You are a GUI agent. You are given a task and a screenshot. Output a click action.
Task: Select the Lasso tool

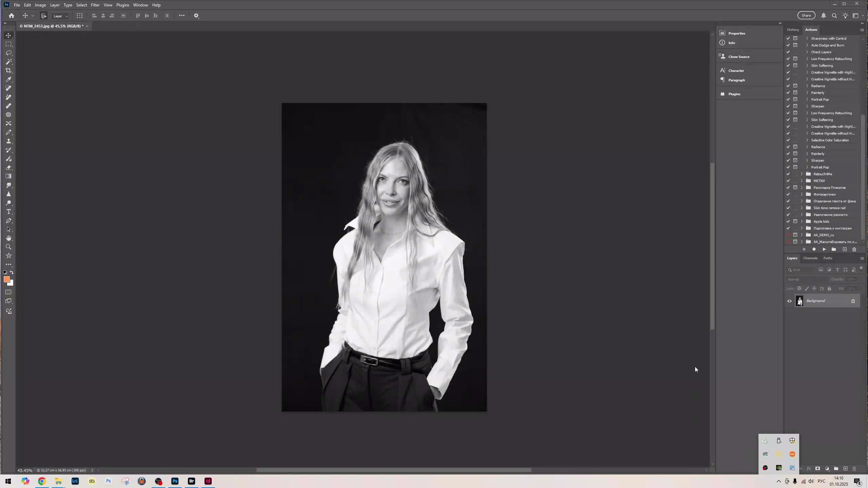[9, 53]
